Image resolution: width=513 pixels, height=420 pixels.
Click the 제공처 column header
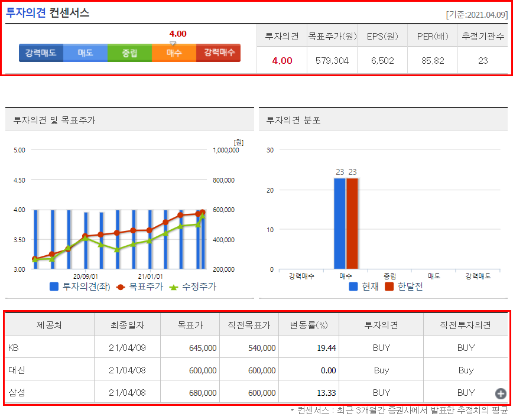(x=49, y=325)
